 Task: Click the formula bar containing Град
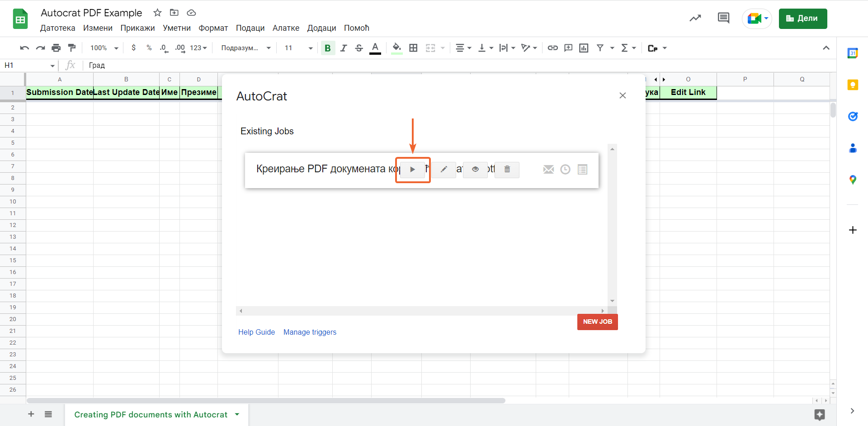tap(459, 66)
